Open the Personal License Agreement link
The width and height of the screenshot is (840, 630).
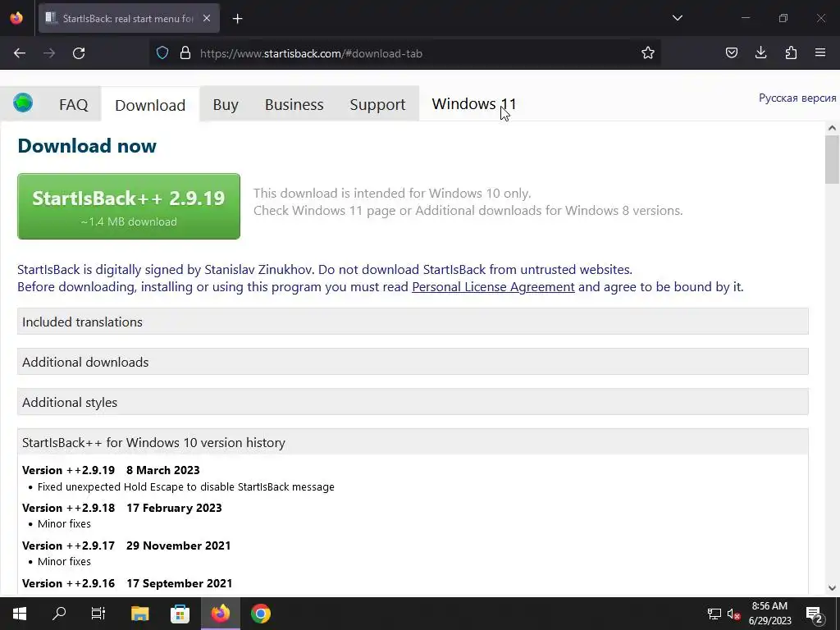(493, 287)
